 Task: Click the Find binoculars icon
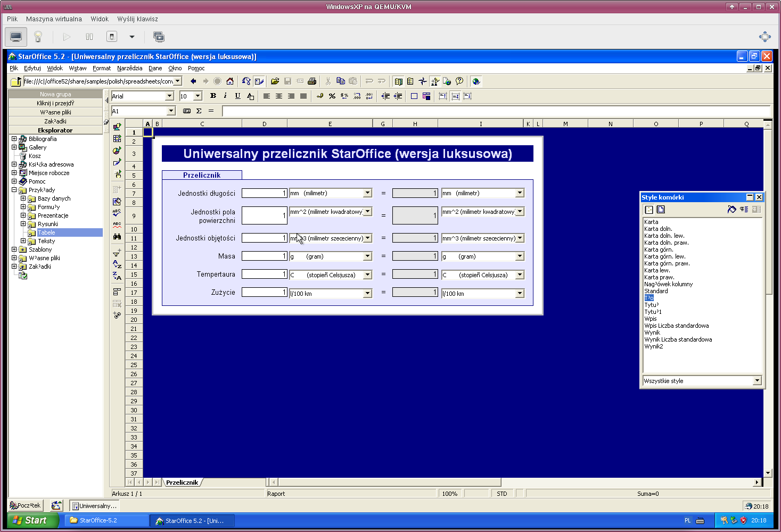pos(117,237)
